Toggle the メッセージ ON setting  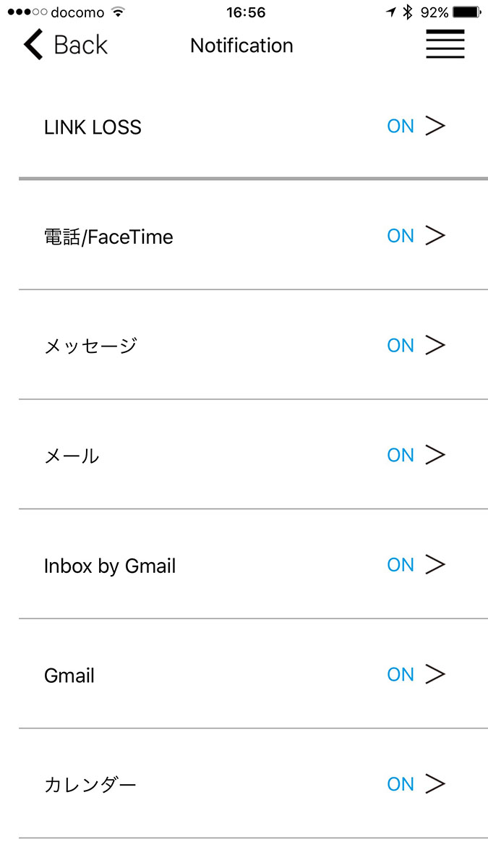[x=400, y=345]
